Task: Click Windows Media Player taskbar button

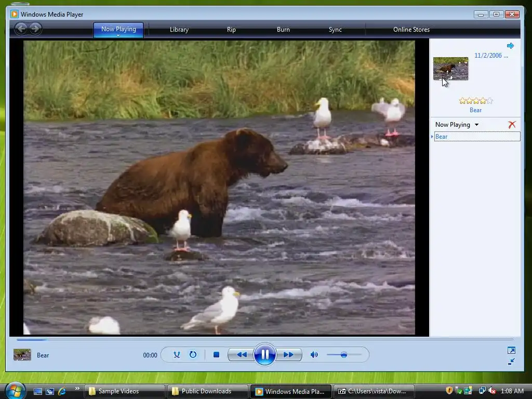Action: coord(290,391)
